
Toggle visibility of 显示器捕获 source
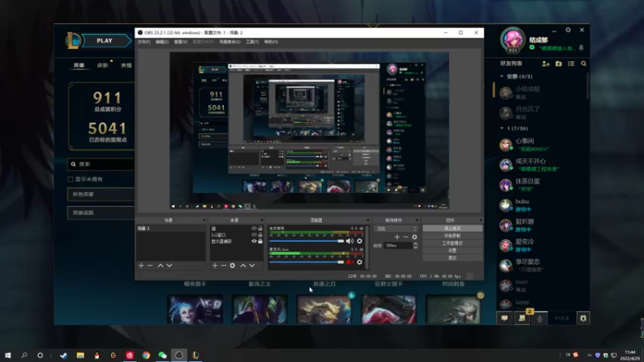254,241
